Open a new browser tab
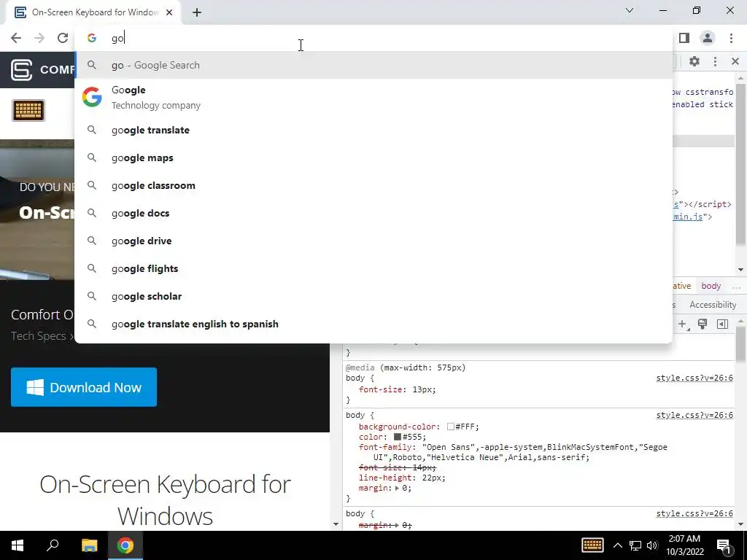The height and width of the screenshot is (560, 747). click(197, 12)
